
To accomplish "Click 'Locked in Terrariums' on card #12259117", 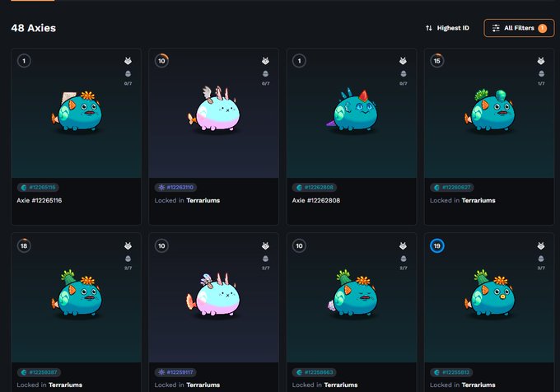I will pyautogui.click(x=187, y=385).
